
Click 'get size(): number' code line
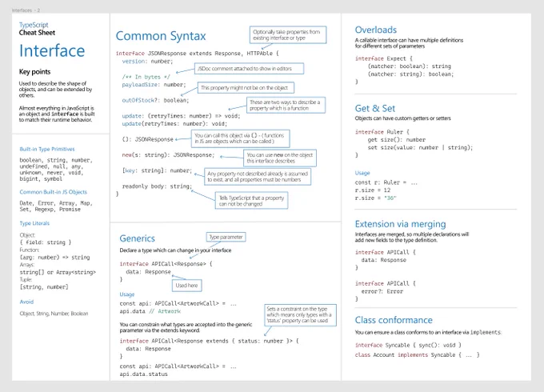397,140
